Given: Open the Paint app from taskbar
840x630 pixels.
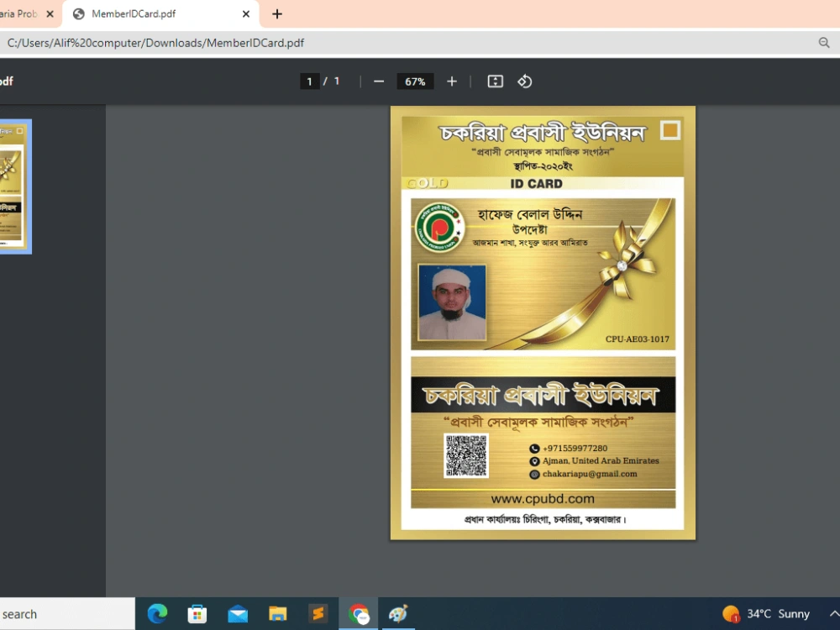Looking at the screenshot, I should (x=398, y=614).
